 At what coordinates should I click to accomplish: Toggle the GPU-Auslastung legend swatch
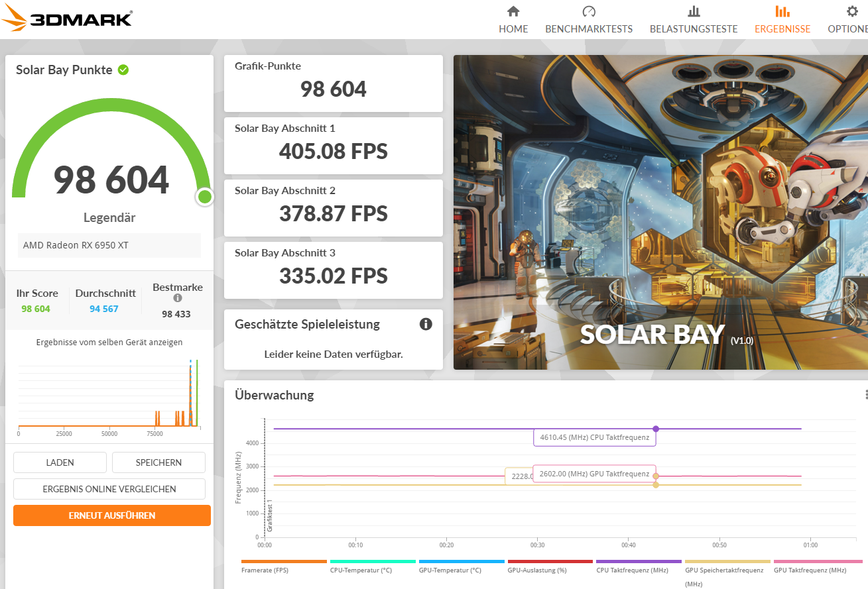[x=550, y=561]
